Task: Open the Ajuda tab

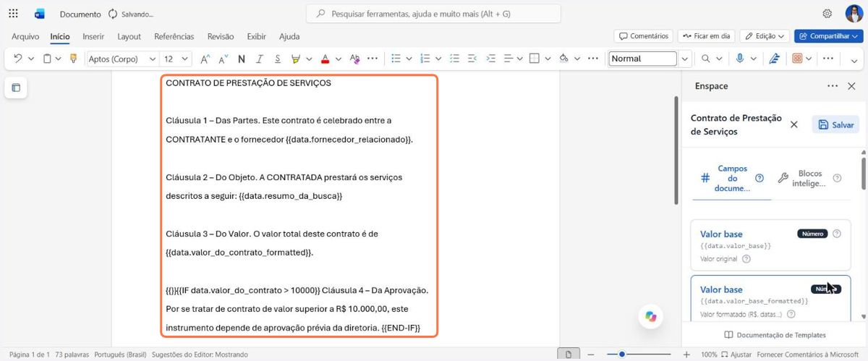Action: click(289, 36)
